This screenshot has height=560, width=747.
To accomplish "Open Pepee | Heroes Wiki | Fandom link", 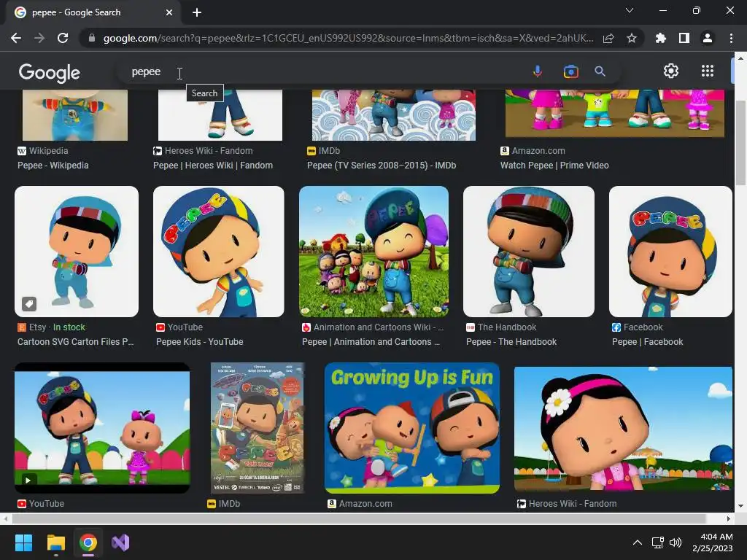I will (x=213, y=166).
